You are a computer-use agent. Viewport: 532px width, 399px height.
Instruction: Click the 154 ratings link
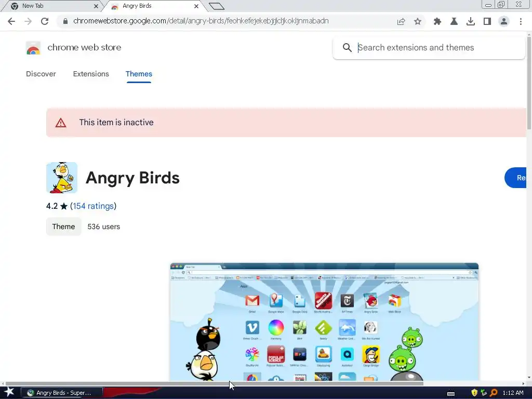(x=94, y=206)
